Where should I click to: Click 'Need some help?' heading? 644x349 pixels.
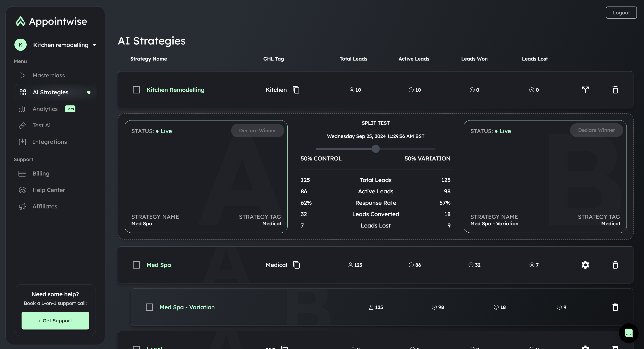55,294
